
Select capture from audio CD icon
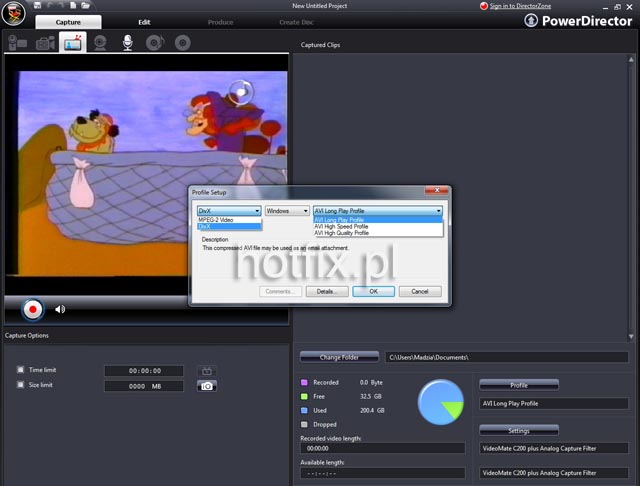tap(154, 43)
